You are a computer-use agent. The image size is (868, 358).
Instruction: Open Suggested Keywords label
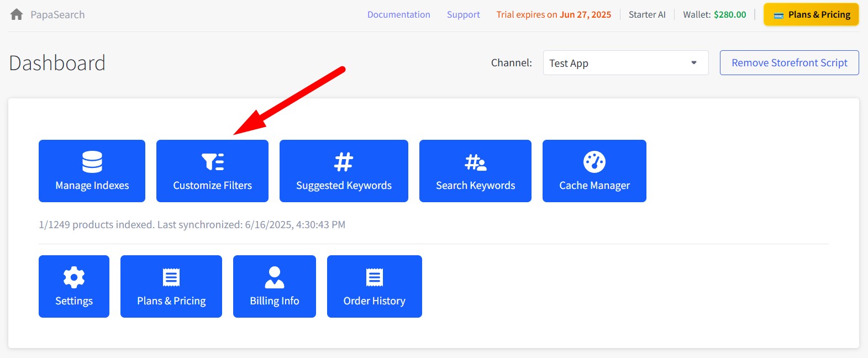click(x=344, y=186)
